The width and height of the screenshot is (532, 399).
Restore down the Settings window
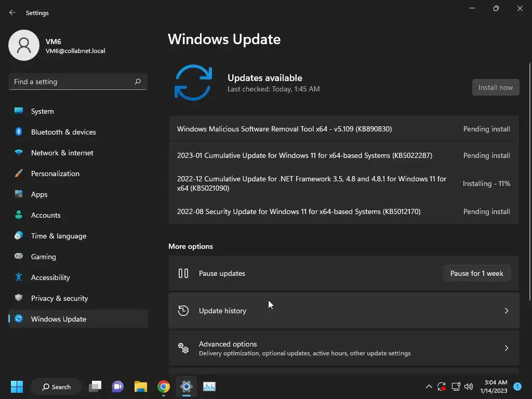[496, 8]
